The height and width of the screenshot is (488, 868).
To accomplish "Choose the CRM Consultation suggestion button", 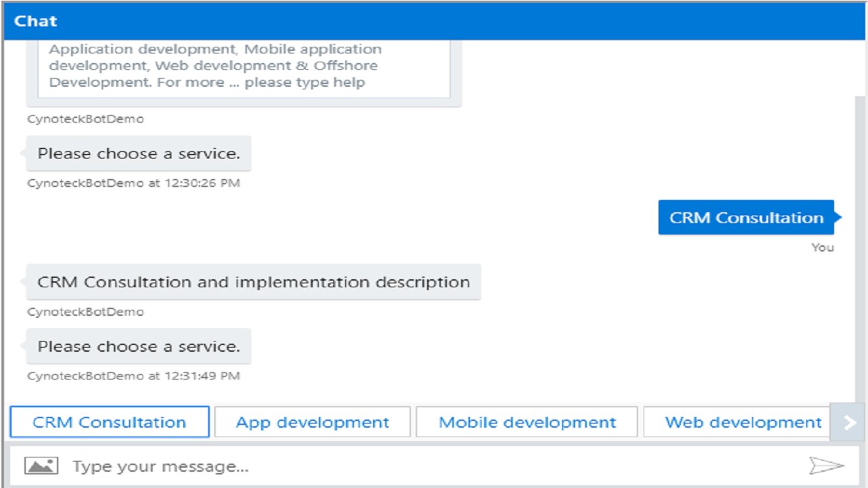I will (109, 422).
